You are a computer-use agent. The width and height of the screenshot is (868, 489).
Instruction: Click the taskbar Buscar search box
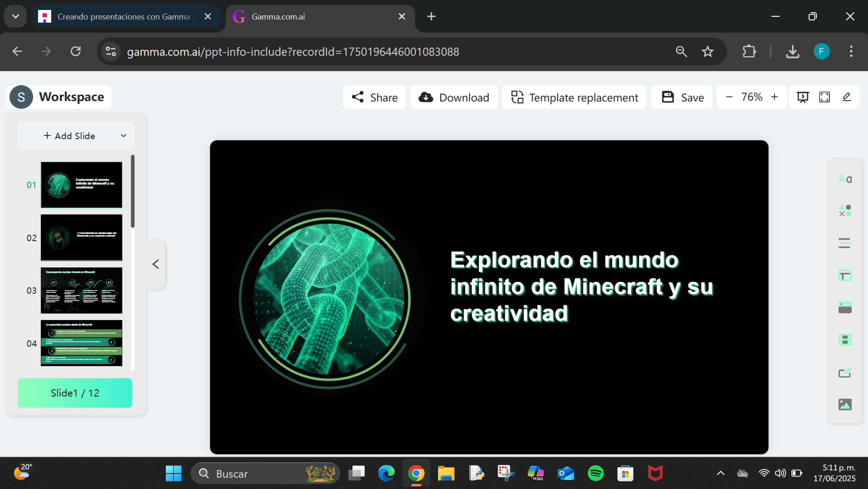(265, 474)
